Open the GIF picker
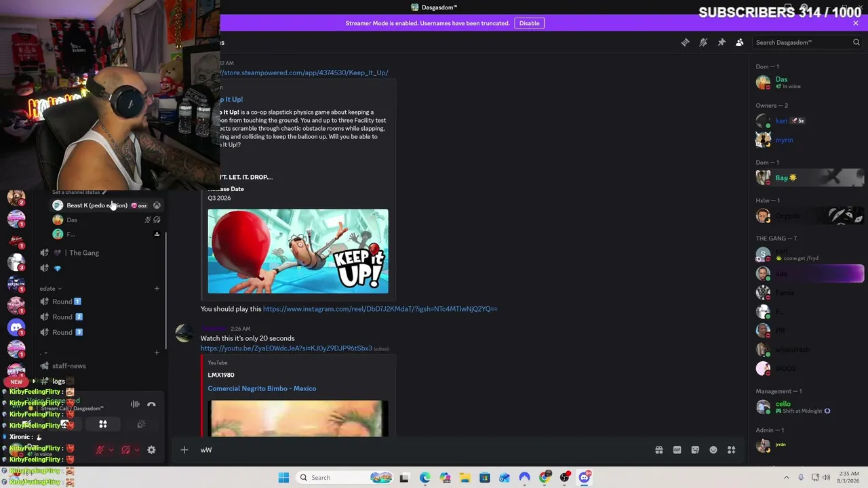The width and height of the screenshot is (868, 488). (677, 449)
